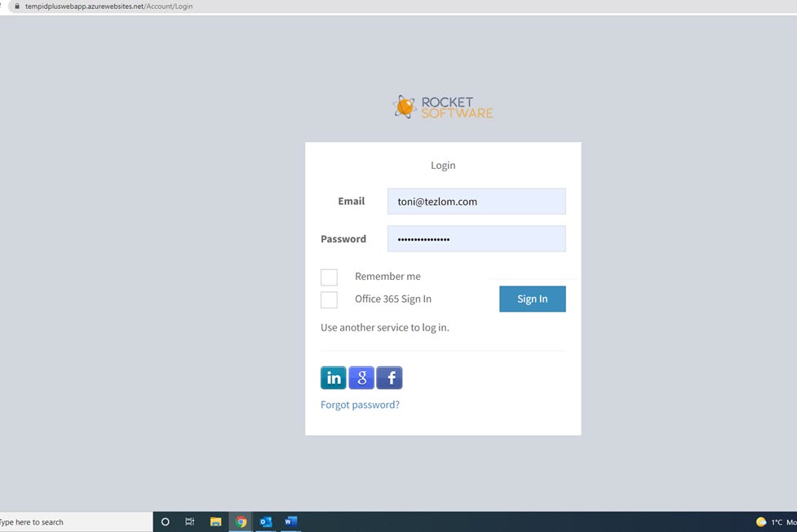Focus the Password input field
Viewport: 797px width, 532px height.
point(476,239)
